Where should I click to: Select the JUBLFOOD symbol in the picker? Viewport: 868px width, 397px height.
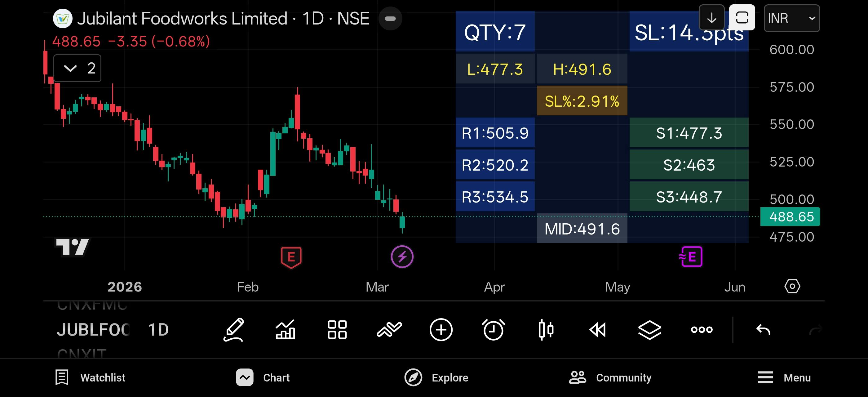(x=93, y=330)
